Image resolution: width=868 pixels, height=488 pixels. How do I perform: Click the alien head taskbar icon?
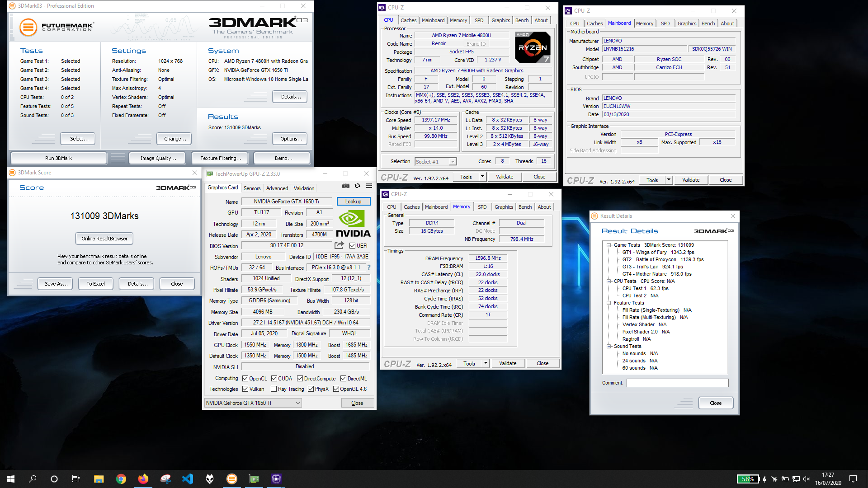209,479
